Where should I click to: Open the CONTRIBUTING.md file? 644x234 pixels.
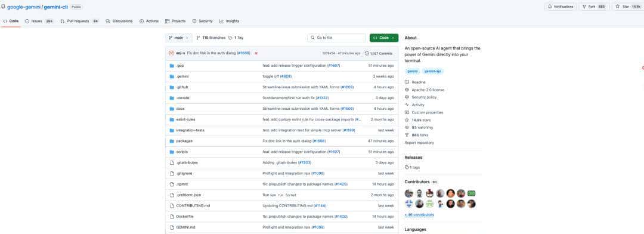tap(193, 205)
